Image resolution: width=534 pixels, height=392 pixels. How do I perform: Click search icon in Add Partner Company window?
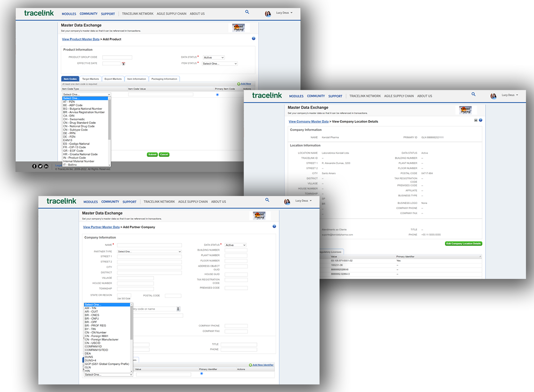click(x=267, y=200)
